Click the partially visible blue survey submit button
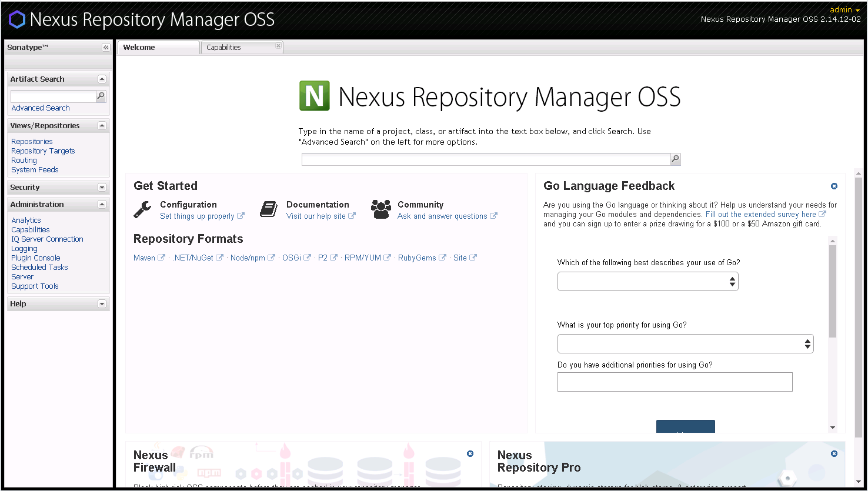This screenshot has height=491, width=868. pos(685,426)
